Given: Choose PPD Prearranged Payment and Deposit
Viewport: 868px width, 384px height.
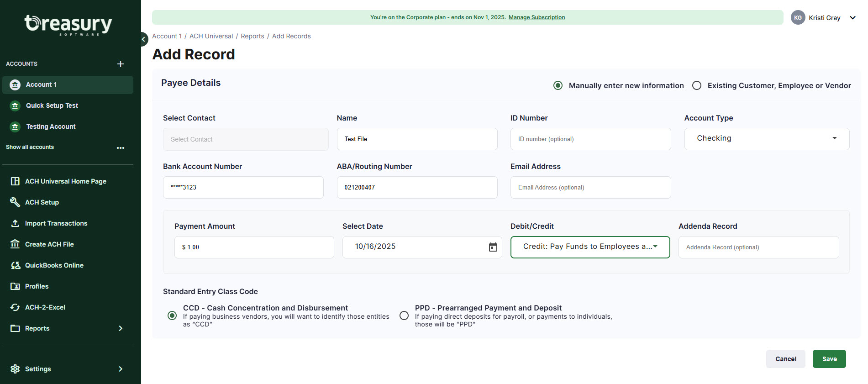Looking at the screenshot, I should 404,316.
